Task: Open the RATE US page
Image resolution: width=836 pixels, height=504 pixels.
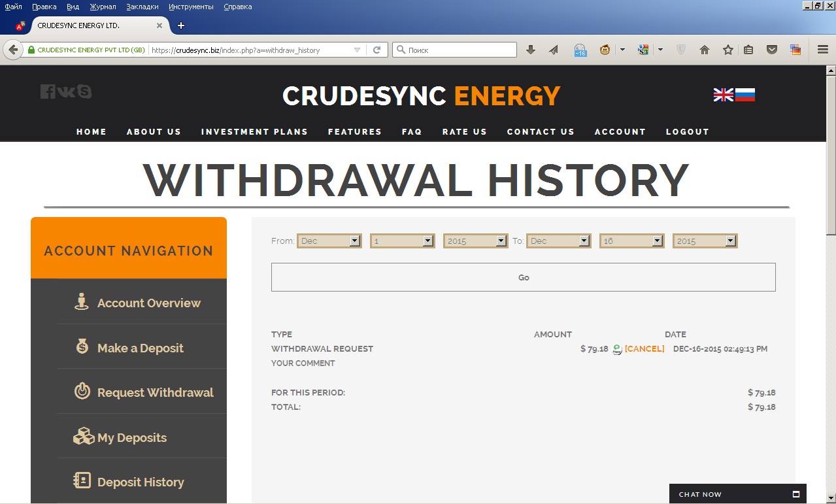Action: (x=465, y=131)
